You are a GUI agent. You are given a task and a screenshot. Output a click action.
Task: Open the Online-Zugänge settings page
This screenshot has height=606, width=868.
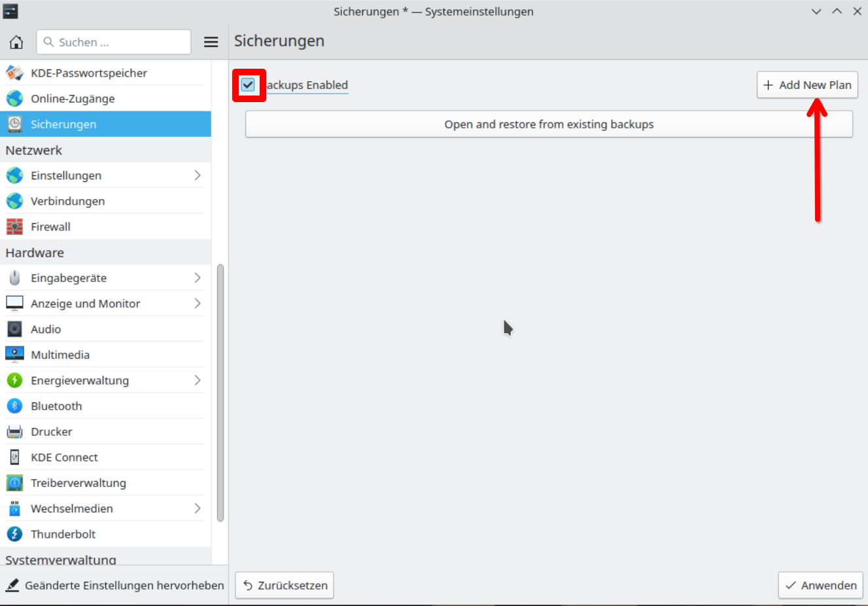(x=73, y=99)
